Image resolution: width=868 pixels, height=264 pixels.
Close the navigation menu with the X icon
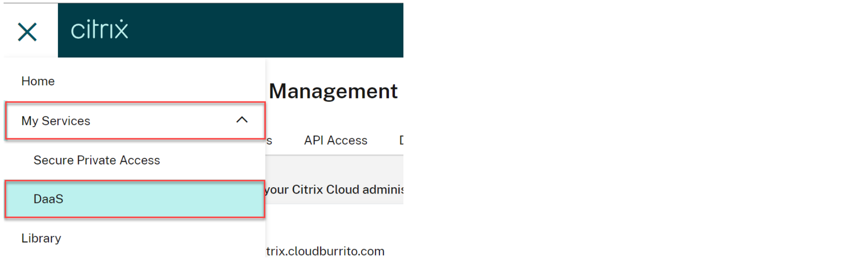click(x=27, y=32)
